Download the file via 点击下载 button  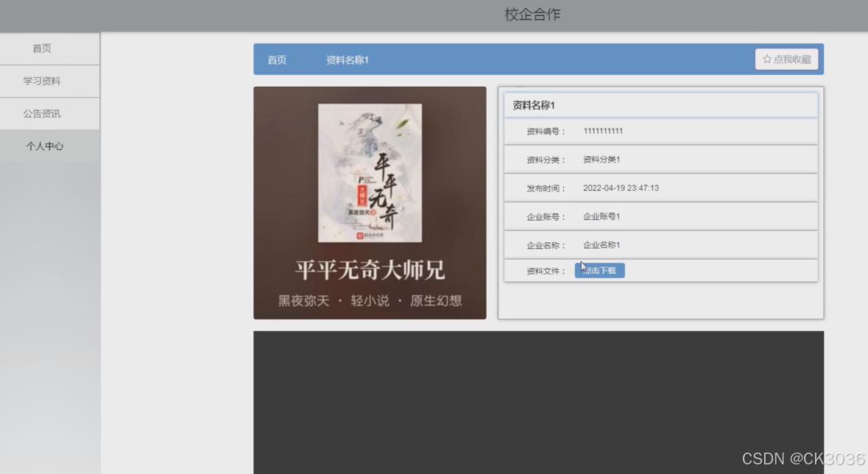point(599,270)
